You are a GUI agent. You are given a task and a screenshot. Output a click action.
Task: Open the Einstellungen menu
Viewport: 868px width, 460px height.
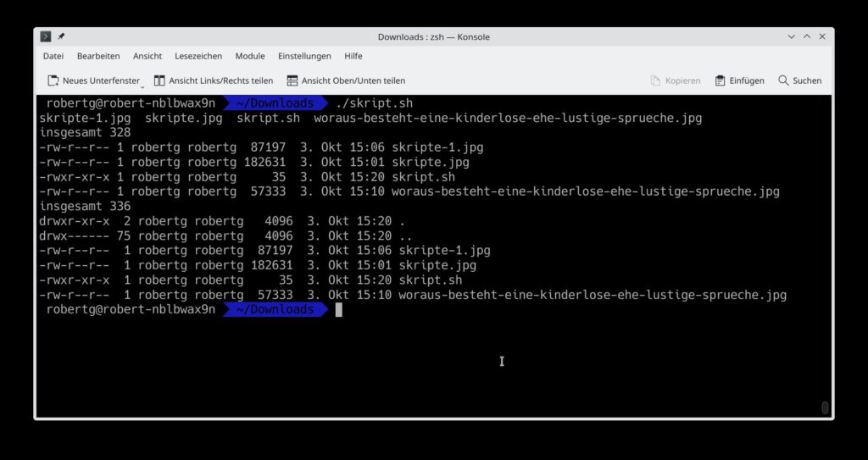pyautogui.click(x=304, y=56)
